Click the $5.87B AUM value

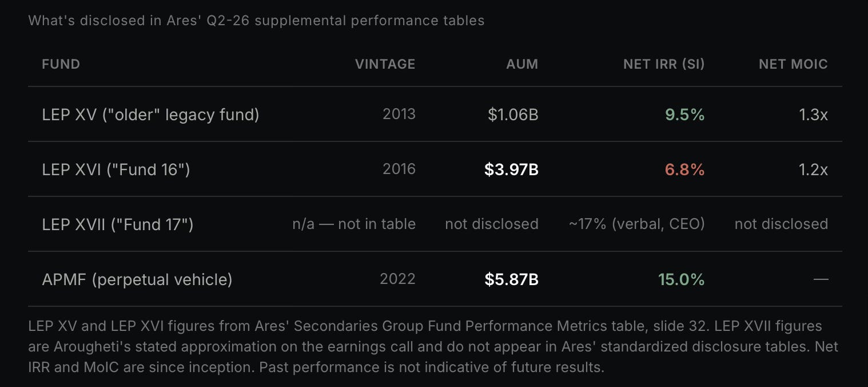pos(511,280)
